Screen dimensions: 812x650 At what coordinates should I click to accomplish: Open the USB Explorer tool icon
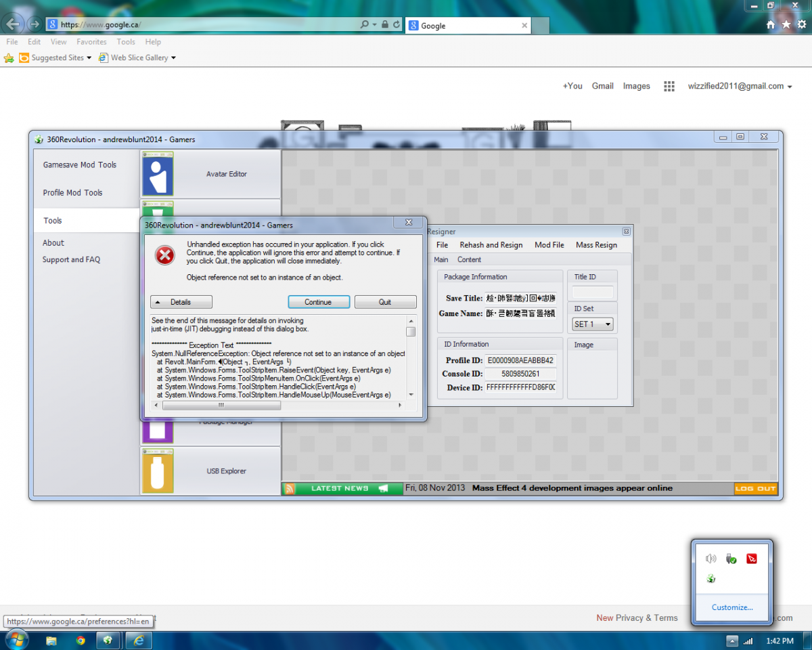(158, 471)
